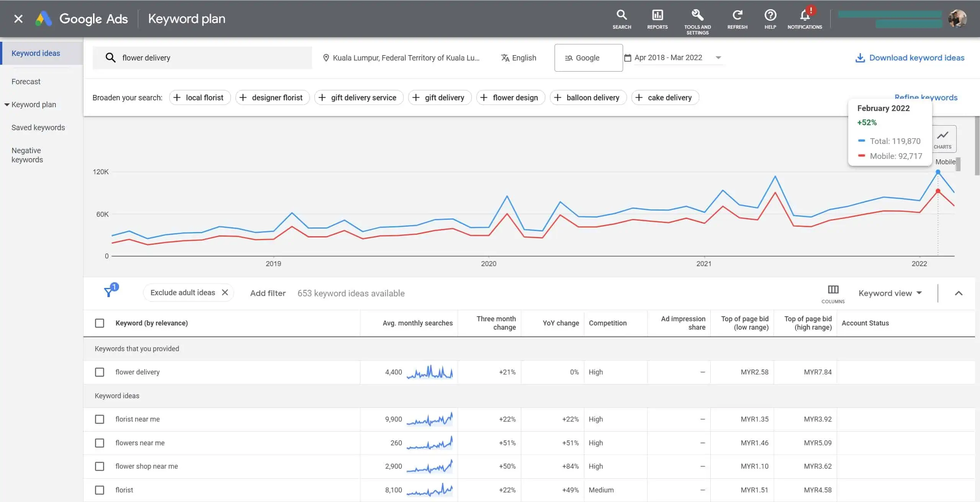The width and height of the screenshot is (980, 502).
Task: Click the filter funnel icon
Action: tap(109, 293)
